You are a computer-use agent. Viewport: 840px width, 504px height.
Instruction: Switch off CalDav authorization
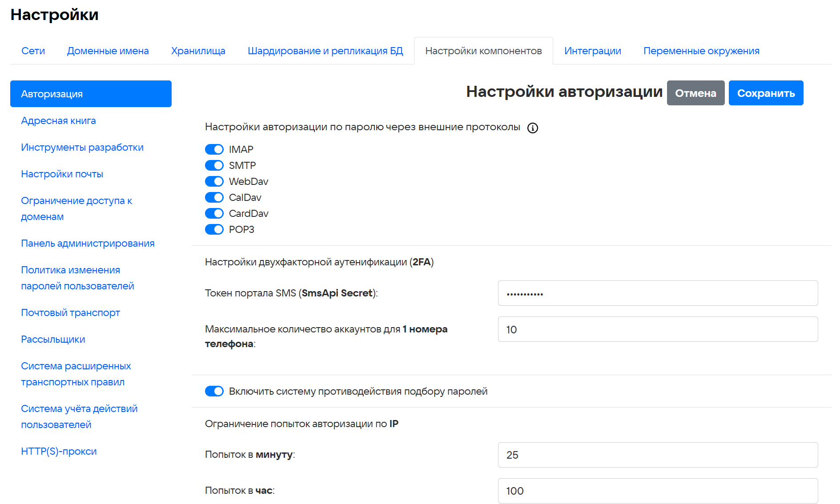tap(214, 197)
